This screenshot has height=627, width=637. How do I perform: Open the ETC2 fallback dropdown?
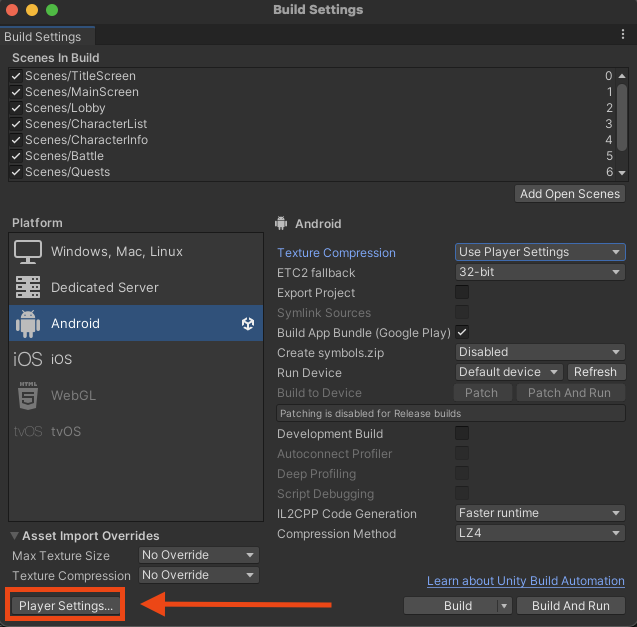[x=540, y=272]
